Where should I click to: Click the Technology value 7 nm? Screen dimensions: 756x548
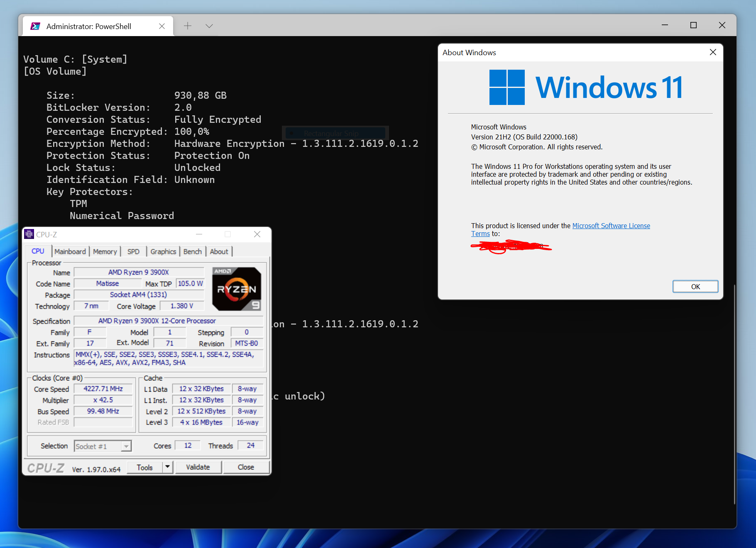click(91, 306)
